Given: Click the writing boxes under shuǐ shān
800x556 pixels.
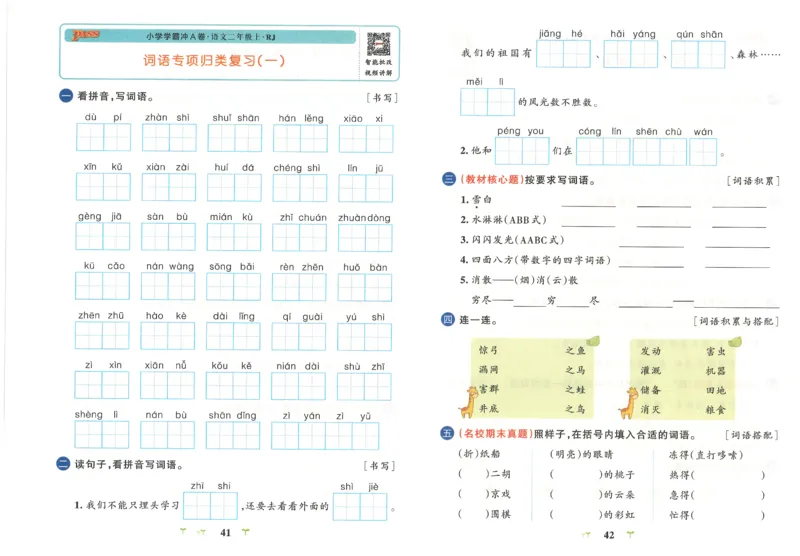Looking at the screenshot, I should [235, 138].
